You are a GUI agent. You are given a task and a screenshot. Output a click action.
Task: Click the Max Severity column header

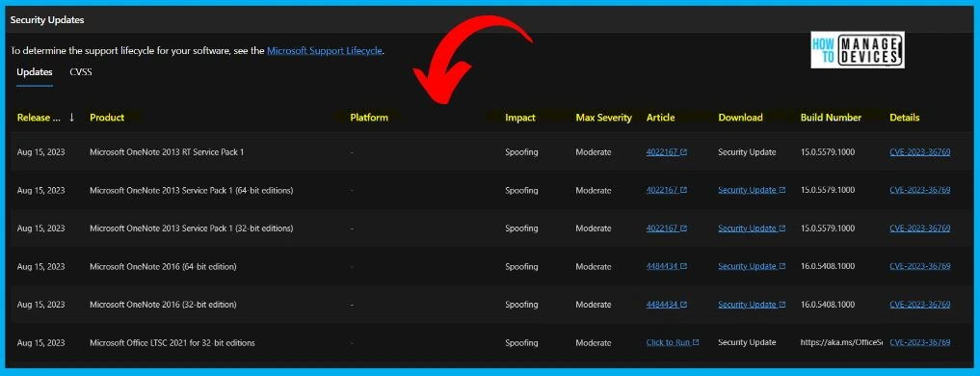(x=604, y=117)
